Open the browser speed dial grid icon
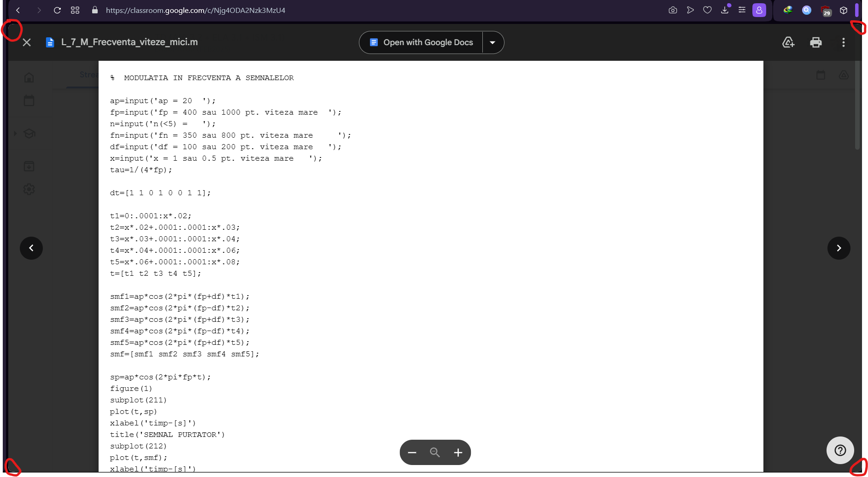This screenshot has width=868, height=477. click(x=75, y=10)
